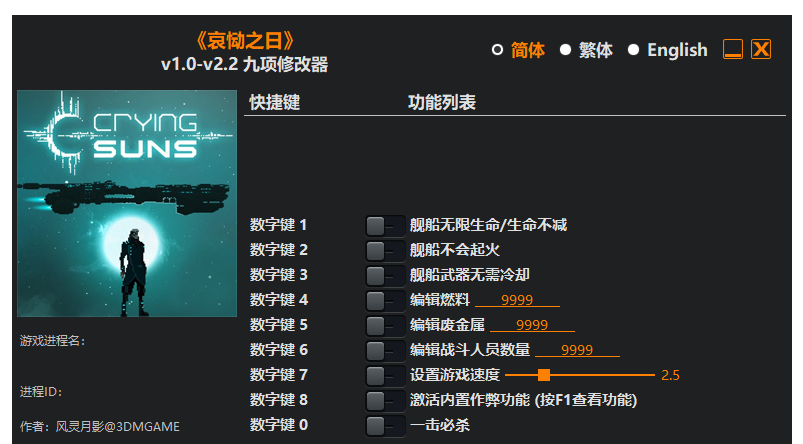Toggle 舰船不会起火 switch

tap(385, 250)
